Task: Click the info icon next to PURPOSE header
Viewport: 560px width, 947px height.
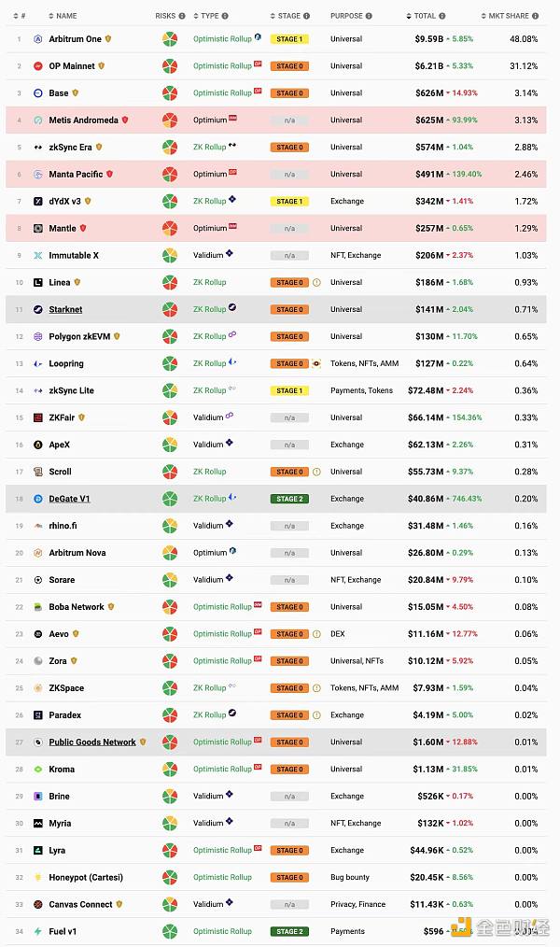Action: coord(369,16)
